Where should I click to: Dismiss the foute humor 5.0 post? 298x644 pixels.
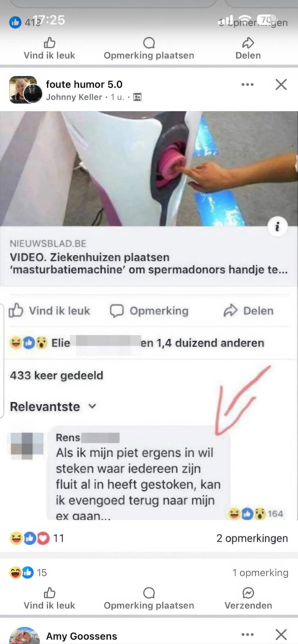point(281,85)
